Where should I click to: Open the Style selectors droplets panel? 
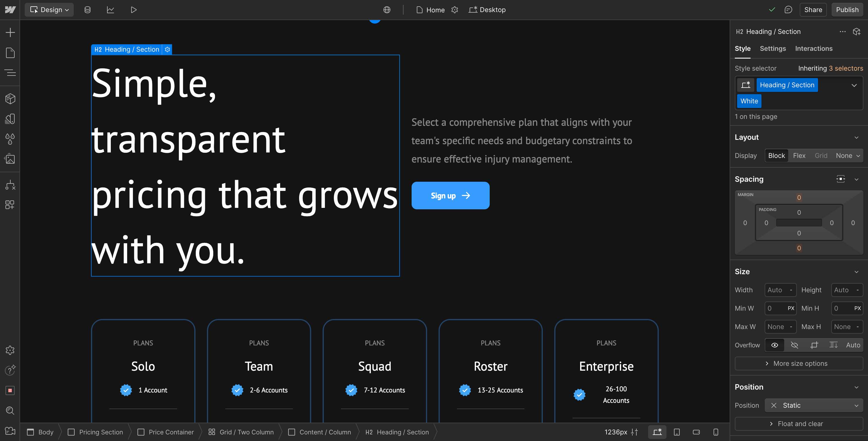[x=10, y=139]
